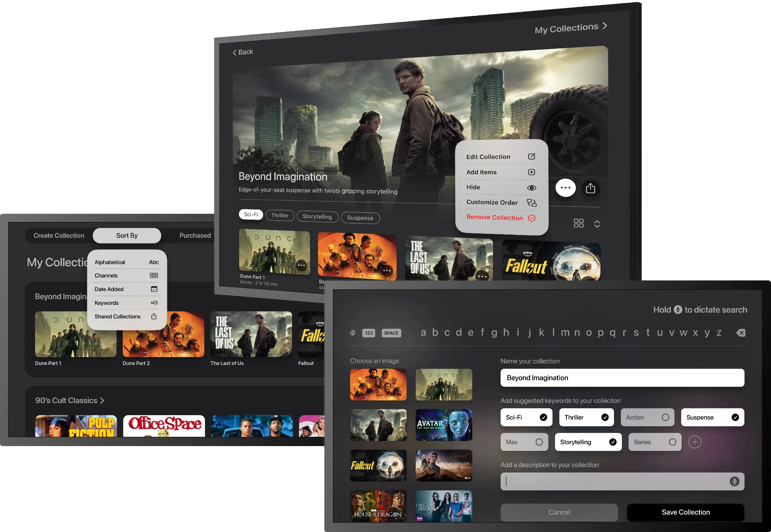Open options dots on Dune Part 1 thumbnail
Image resolution: width=771 pixels, height=532 pixels.
click(301, 265)
